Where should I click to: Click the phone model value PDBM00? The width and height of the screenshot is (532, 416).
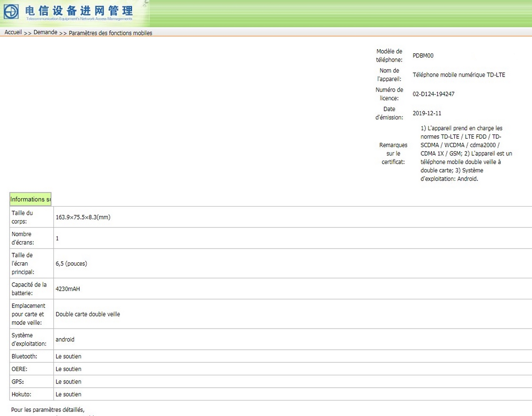(423, 56)
